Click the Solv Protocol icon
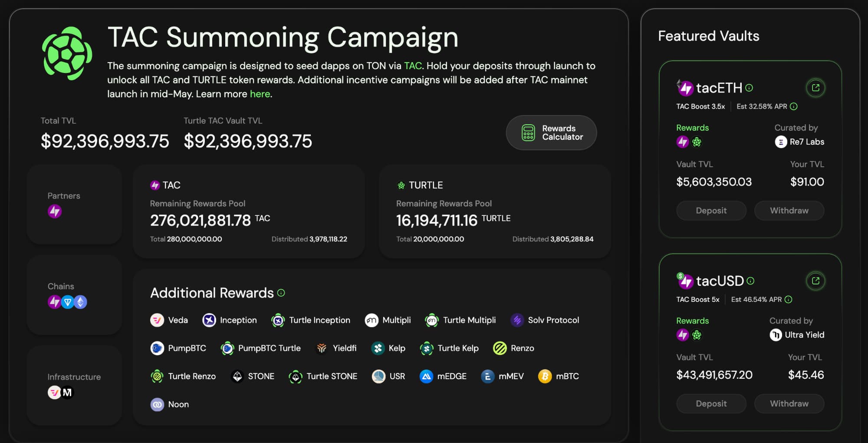 pos(517,320)
